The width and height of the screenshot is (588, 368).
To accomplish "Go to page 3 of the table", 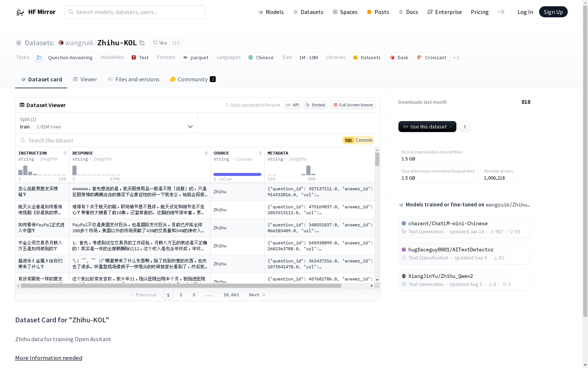I will click(194, 295).
